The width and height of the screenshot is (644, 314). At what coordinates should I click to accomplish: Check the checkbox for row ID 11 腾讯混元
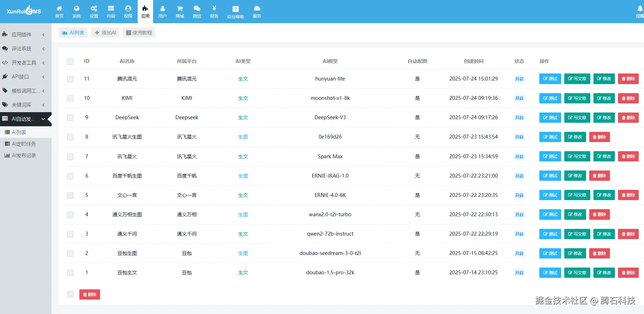click(x=70, y=79)
